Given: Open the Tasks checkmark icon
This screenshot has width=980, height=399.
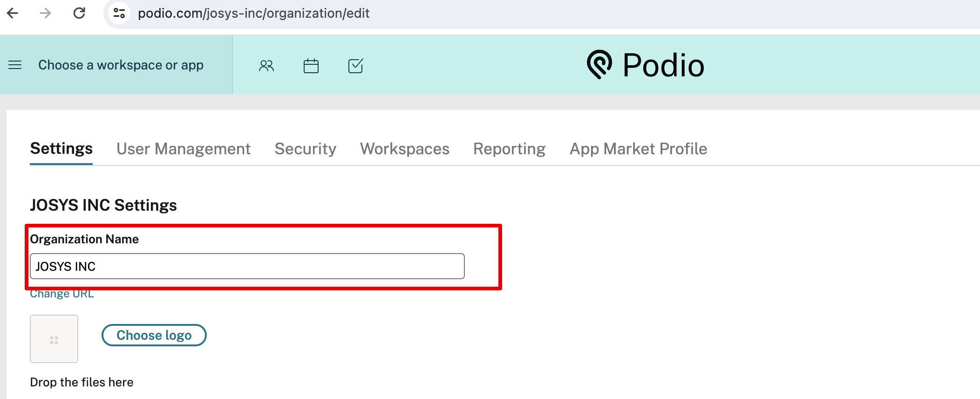Looking at the screenshot, I should click(356, 66).
